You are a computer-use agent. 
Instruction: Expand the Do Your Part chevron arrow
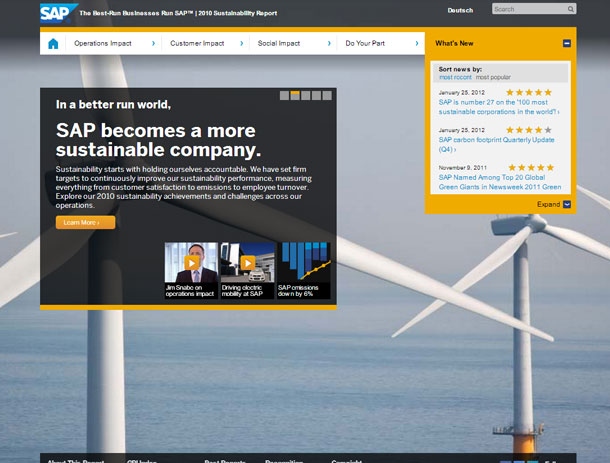tap(417, 44)
